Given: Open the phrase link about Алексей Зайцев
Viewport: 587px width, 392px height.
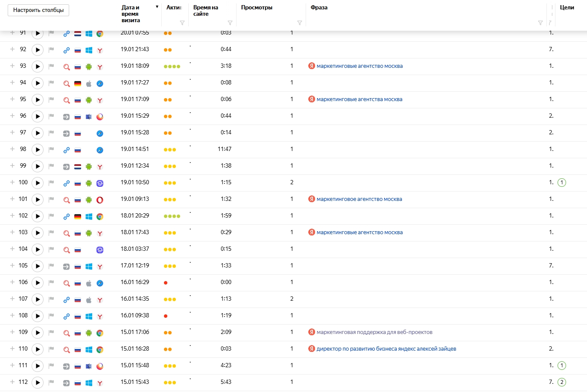Looking at the screenshot, I should 386,349.
